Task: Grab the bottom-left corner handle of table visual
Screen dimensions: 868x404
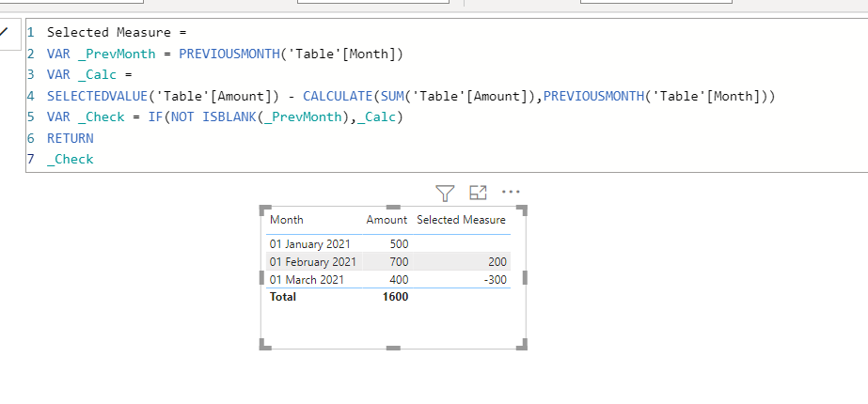Action: (265, 344)
